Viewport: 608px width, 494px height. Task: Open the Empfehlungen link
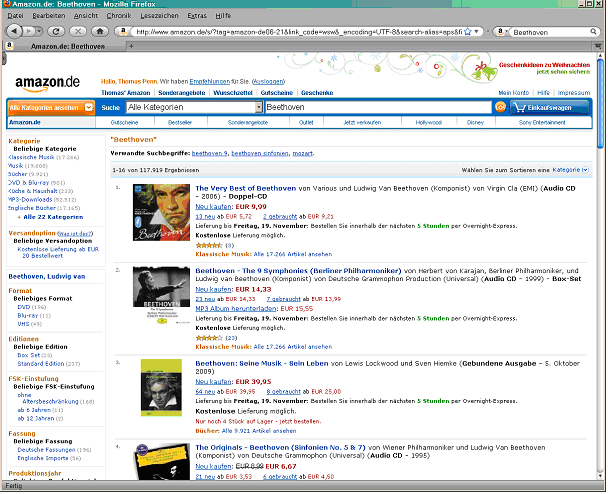click(x=209, y=81)
